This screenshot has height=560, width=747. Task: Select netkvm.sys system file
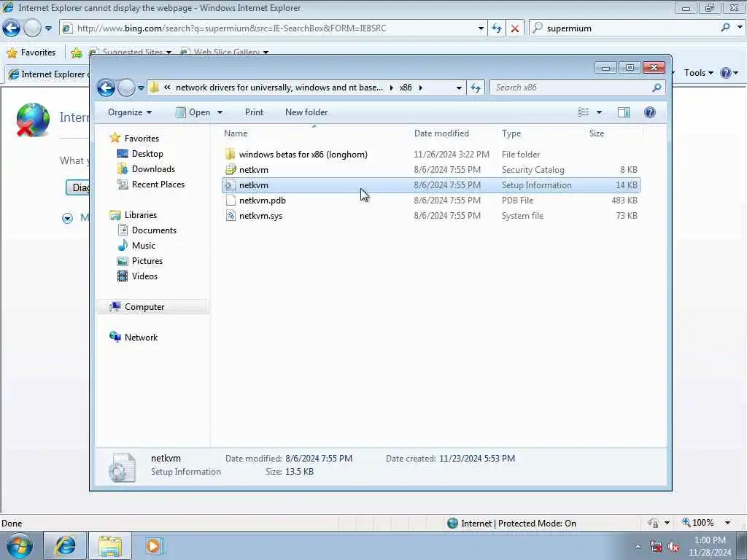coord(430,216)
